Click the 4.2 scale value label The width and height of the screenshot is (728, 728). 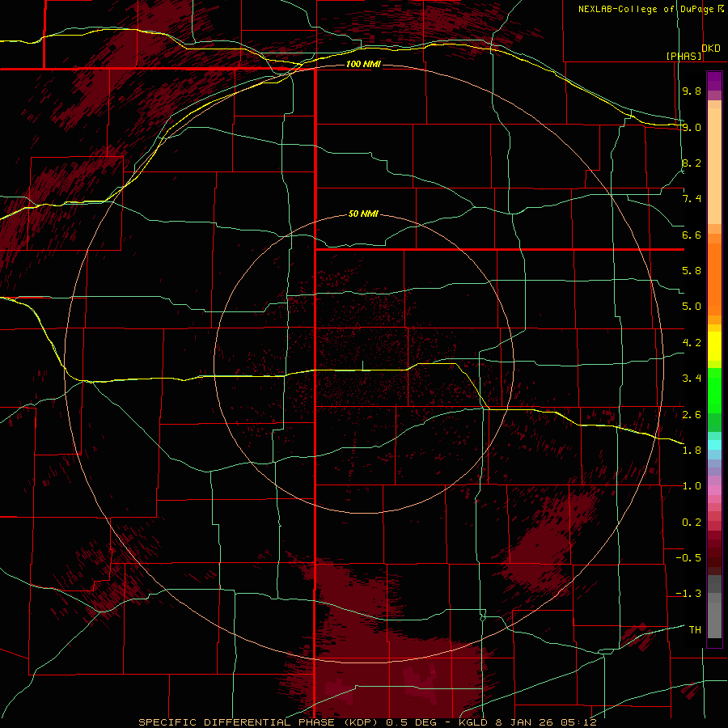pos(692,343)
